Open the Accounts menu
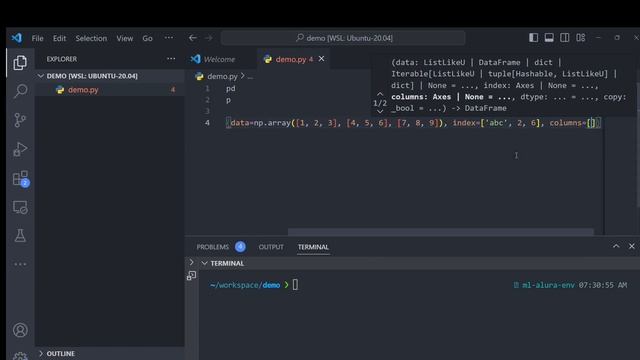 click(x=20, y=330)
